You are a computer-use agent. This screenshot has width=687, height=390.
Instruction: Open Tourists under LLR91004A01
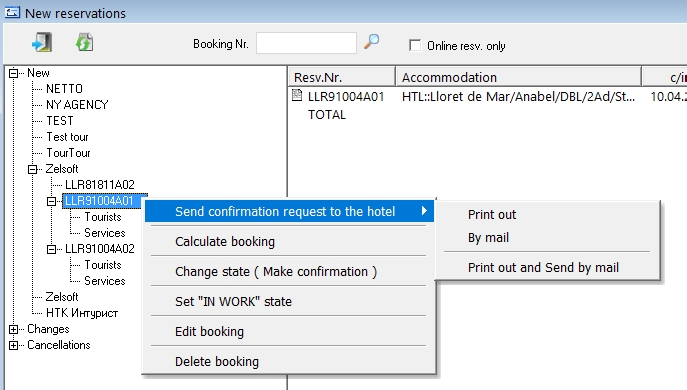pyautogui.click(x=103, y=217)
